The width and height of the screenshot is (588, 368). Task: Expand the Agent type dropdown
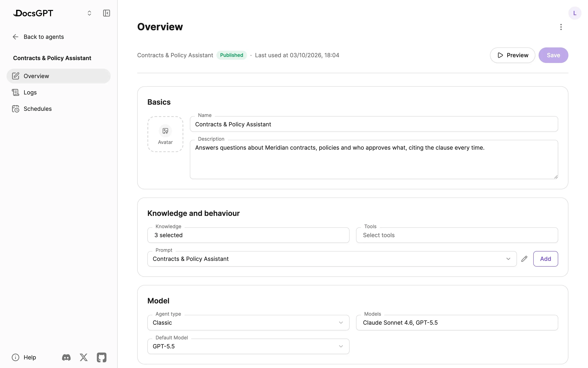(248, 322)
